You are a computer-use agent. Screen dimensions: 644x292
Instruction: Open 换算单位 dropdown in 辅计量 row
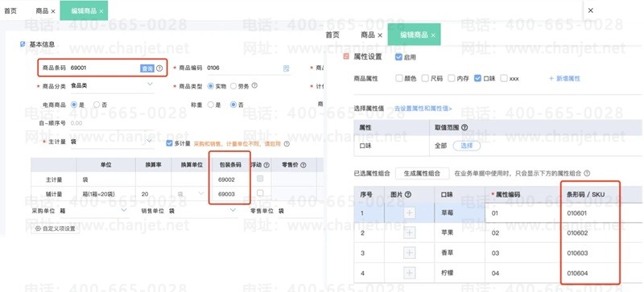coord(191,193)
